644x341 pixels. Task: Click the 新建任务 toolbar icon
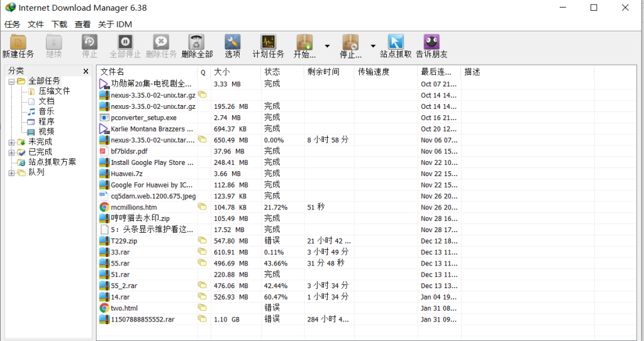click(x=18, y=42)
